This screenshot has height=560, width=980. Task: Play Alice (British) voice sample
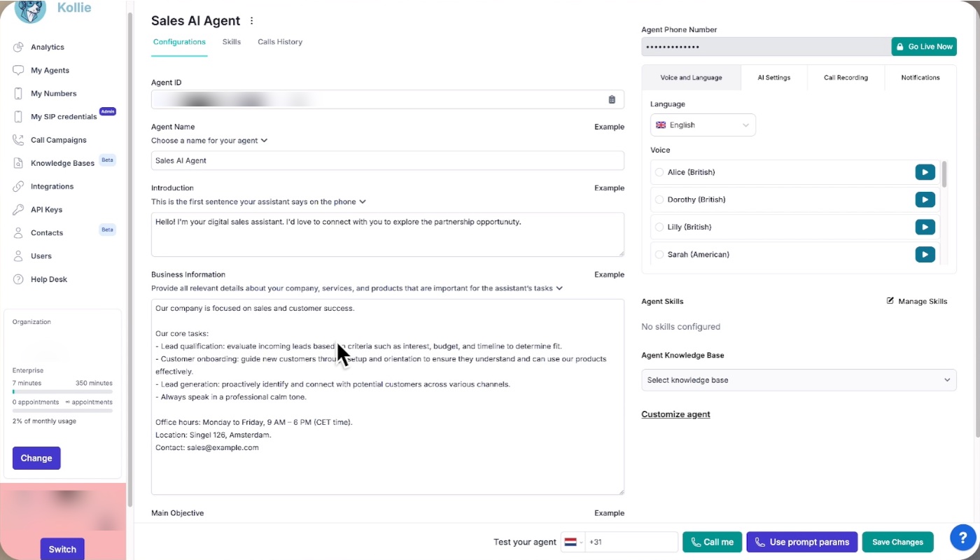[x=925, y=172]
